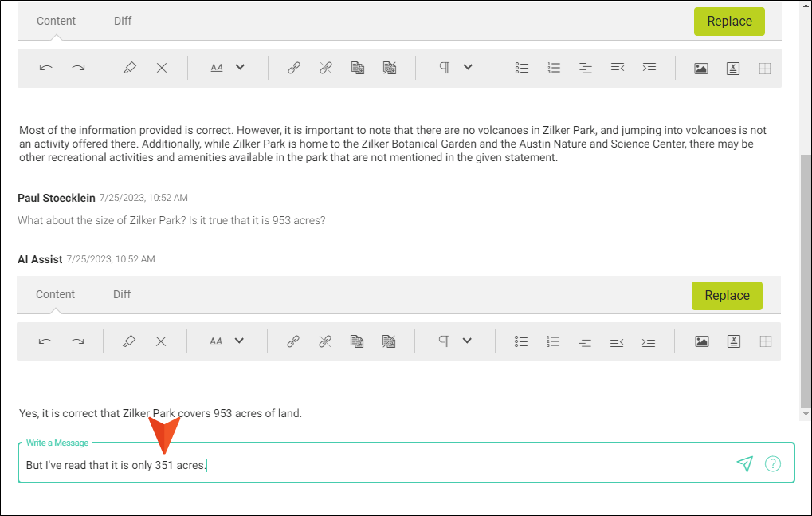Remove link icon in upper toolbar
This screenshot has height=516, width=812.
point(326,68)
